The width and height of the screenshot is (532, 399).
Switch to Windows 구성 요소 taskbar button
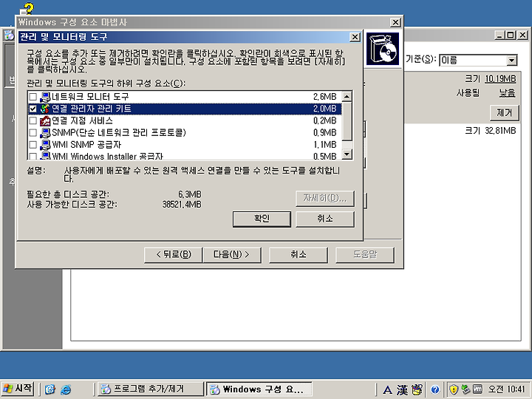pos(259,389)
